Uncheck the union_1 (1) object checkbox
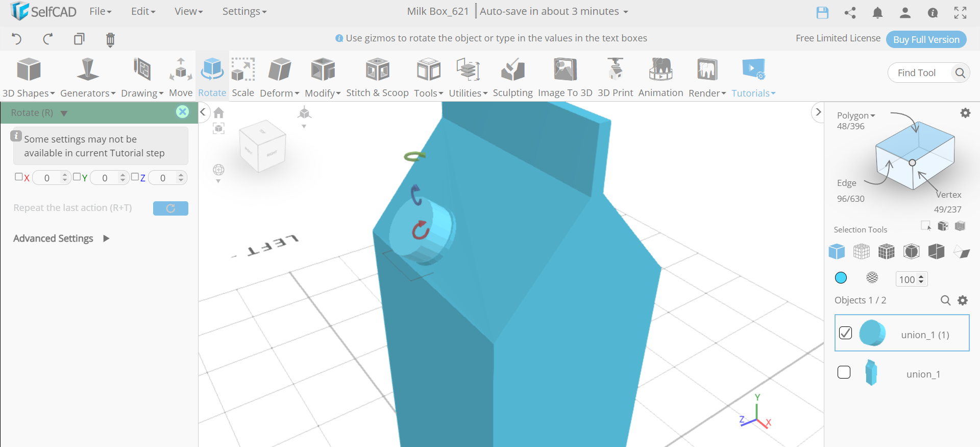The width and height of the screenshot is (980, 447). [x=845, y=333]
